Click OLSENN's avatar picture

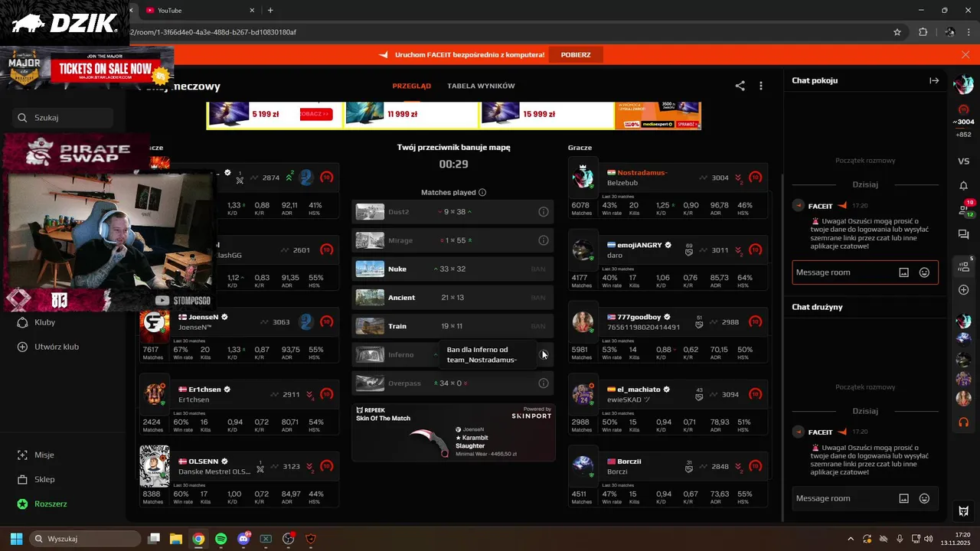point(154,466)
